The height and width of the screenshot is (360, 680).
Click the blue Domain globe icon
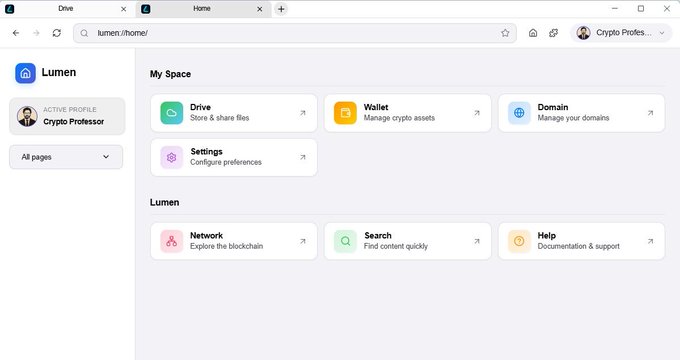pos(519,113)
